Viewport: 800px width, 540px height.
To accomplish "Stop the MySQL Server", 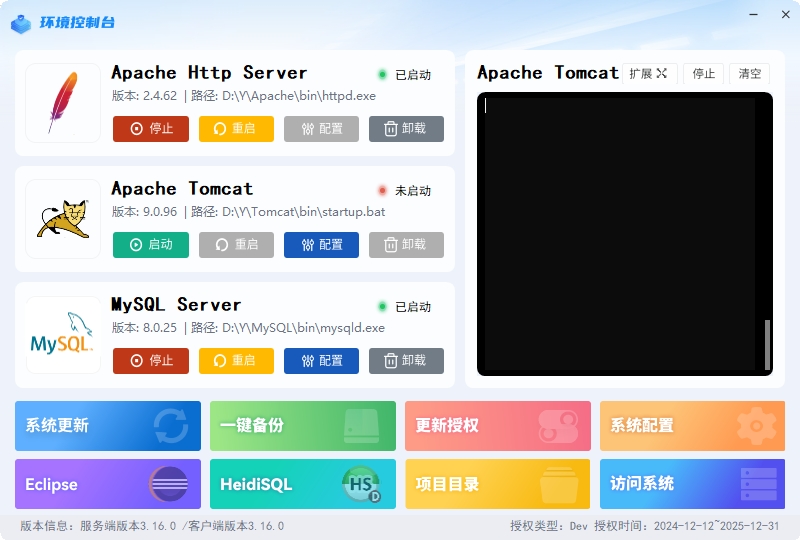I will [x=151, y=361].
